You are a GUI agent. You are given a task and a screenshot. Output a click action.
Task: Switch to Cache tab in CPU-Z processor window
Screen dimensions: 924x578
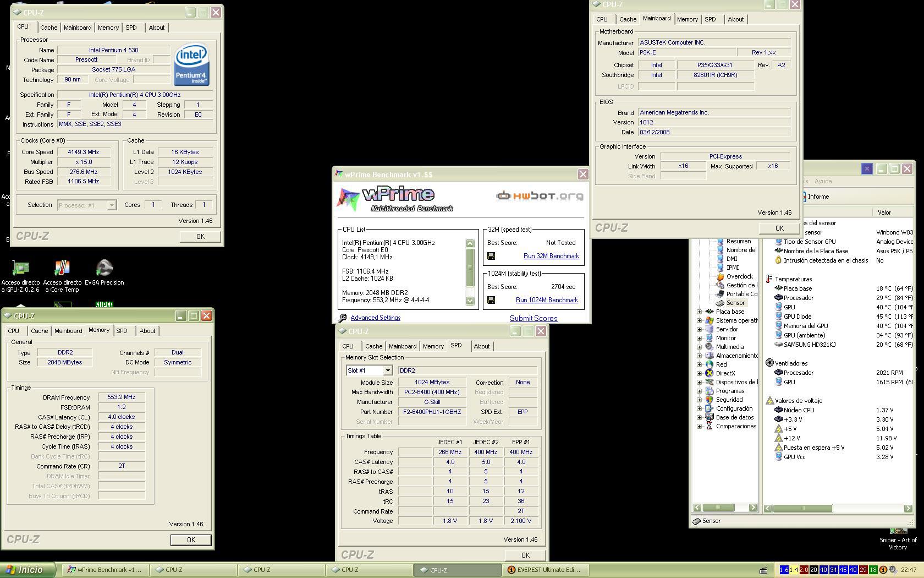pos(48,28)
